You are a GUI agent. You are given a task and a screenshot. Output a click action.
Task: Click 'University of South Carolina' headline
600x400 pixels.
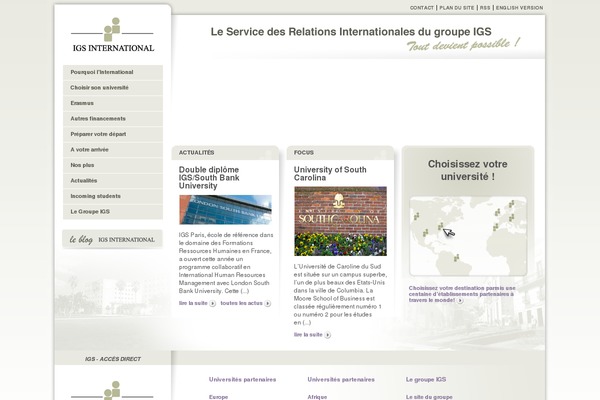coord(330,173)
